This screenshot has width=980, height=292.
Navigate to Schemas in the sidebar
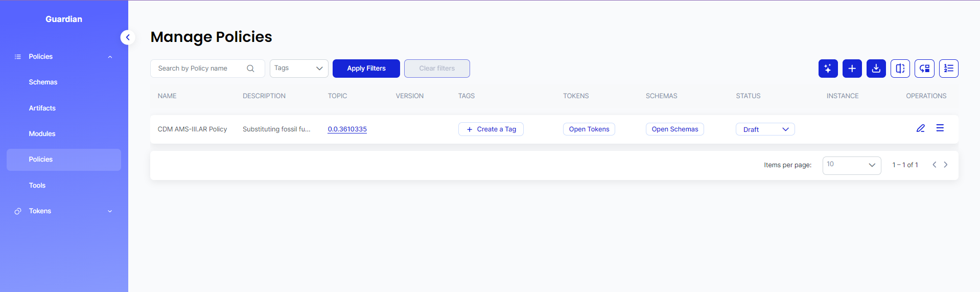point(43,82)
